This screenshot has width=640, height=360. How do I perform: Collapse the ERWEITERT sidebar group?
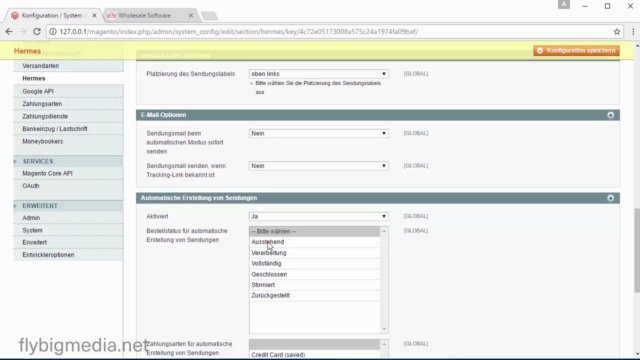click(68, 206)
